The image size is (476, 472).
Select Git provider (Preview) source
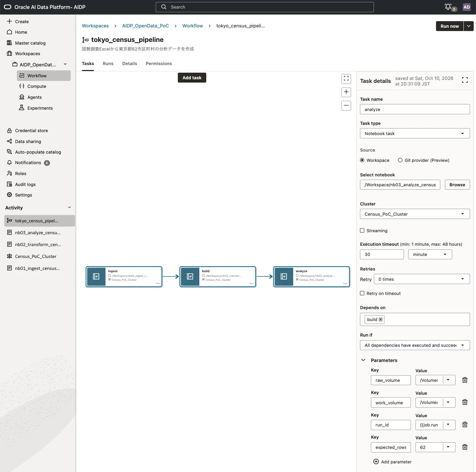point(400,160)
